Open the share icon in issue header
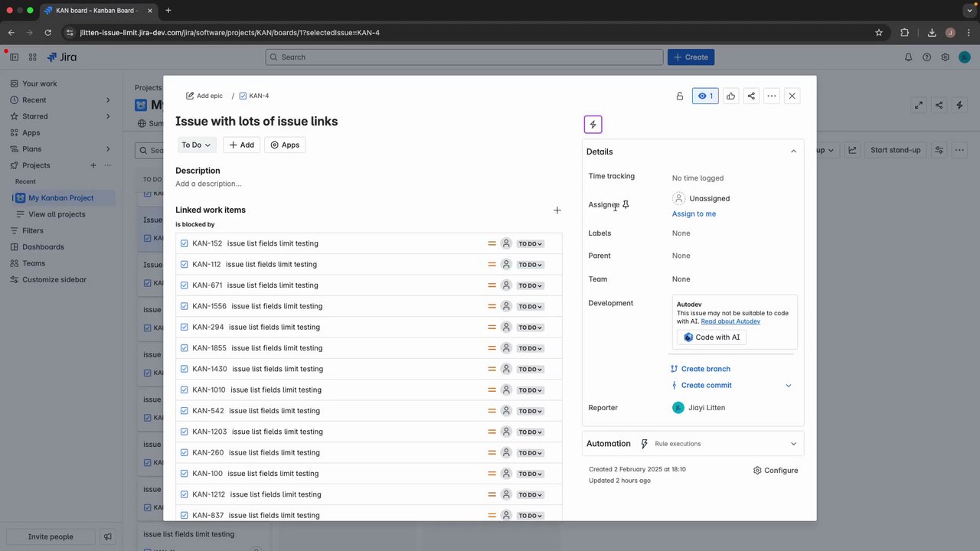Screen dimensions: 980x551 click(751, 96)
